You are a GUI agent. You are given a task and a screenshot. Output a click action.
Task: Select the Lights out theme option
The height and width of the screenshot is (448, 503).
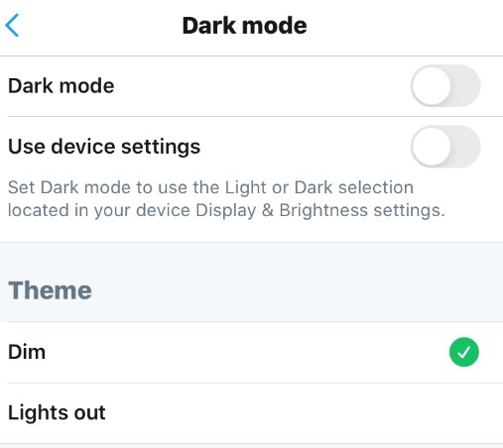pyautogui.click(x=251, y=413)
